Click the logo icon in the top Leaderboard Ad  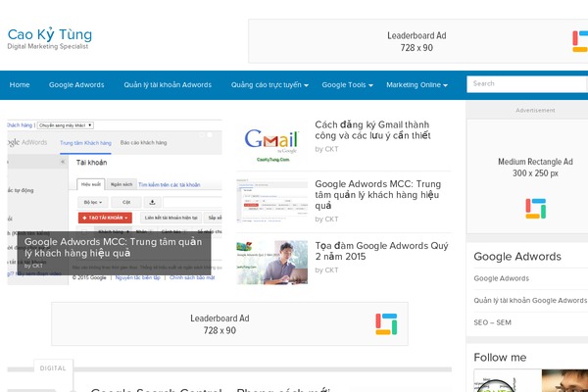[x=580, y=41]
